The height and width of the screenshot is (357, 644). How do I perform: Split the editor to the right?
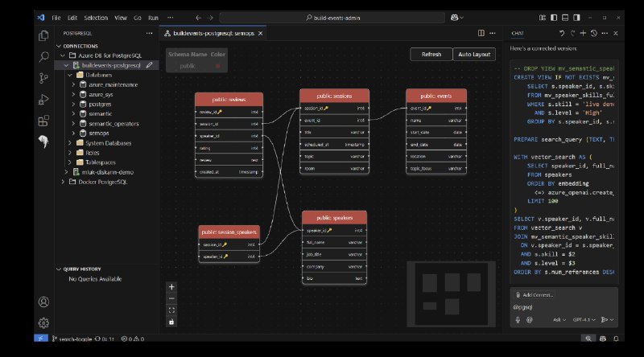[481, 33]
